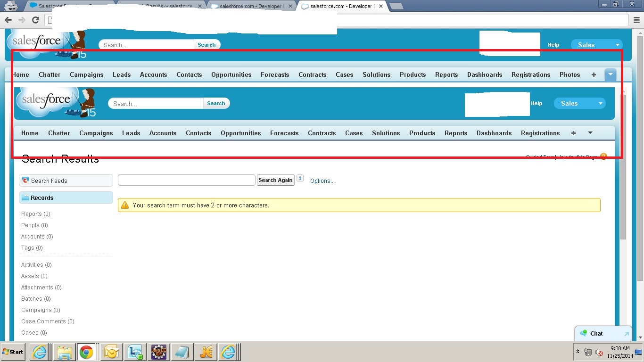Click the muted volume icon in system tray
This screenshot has width=644, height=362.
[x=599, y=352]
